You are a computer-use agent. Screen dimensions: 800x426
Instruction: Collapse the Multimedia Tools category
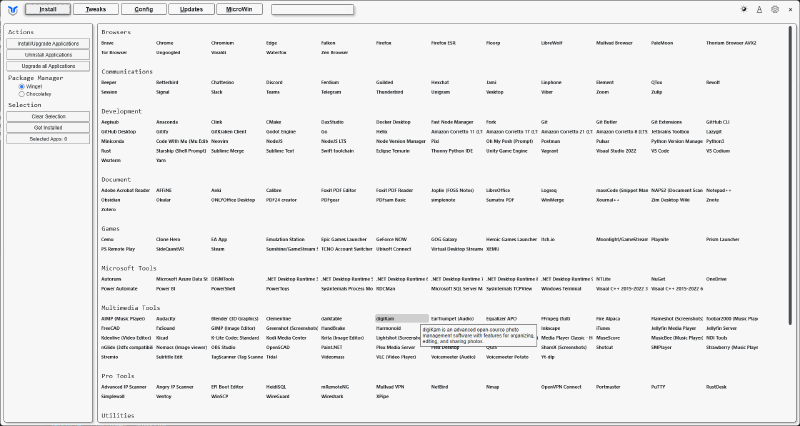tap(130, 307)
